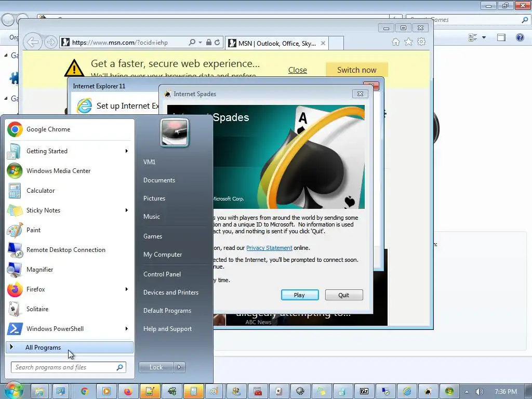Open Windows Explorer folder taskbar icon

39,392
